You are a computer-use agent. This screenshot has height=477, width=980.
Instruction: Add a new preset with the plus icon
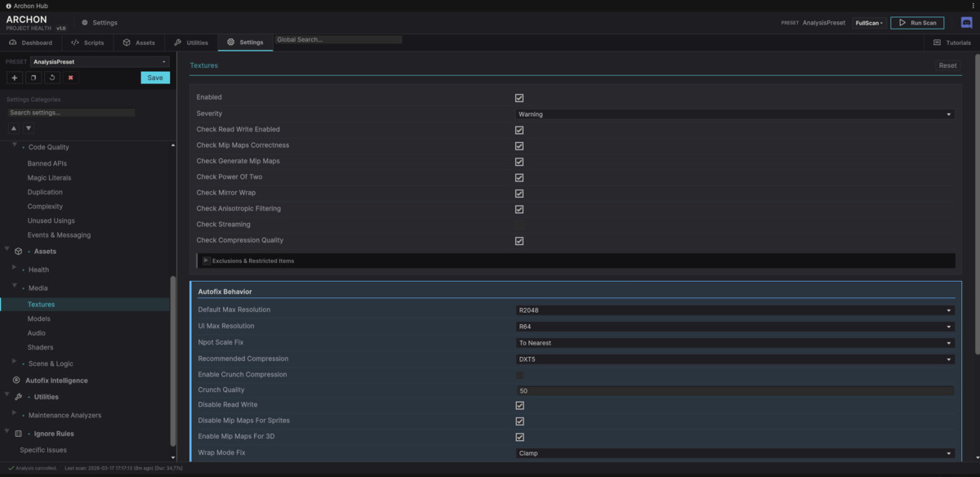pyautogui.click(x=14, y=78)
